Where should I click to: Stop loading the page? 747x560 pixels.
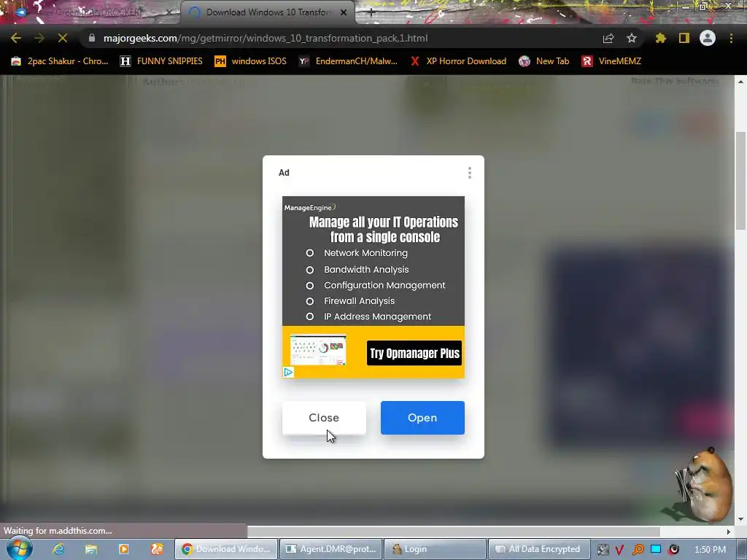point(63,38)
